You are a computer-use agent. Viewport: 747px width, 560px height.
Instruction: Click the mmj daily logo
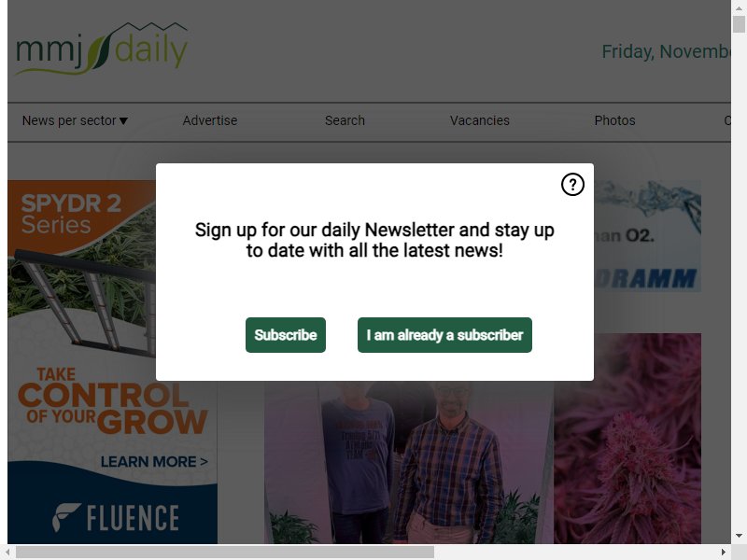click(102, 49)
